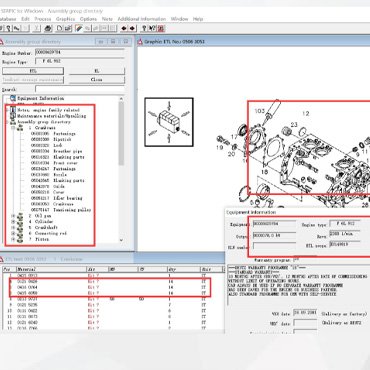Click the Close button in directory panel
Screen dimensions: 370x370
point(97,80)
